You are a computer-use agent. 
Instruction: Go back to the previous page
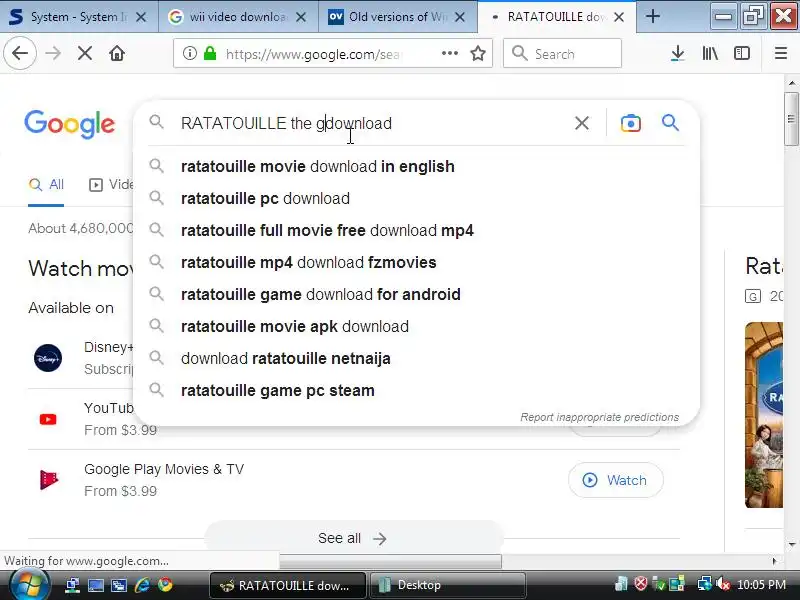[20, 53]
